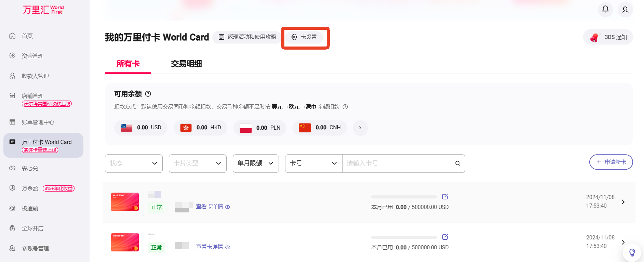Click the search magnifier in card number field

457,163
